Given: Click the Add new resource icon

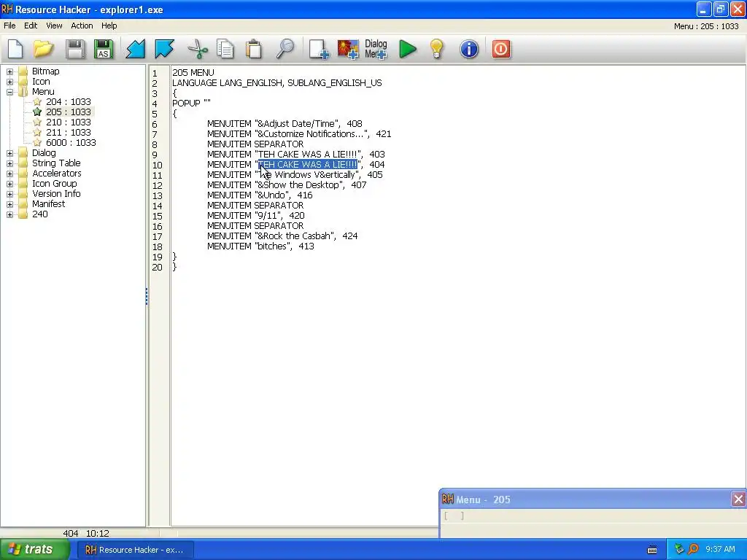Looking at the screenshot, I should point(319,49).
